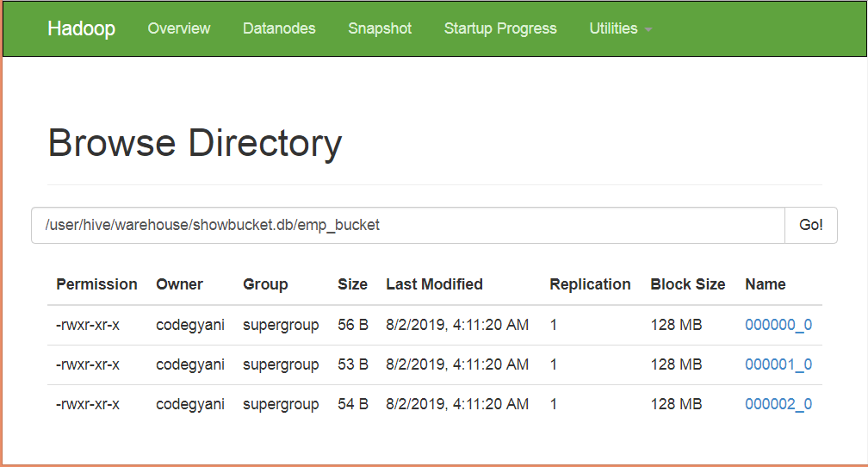Go to the Snapshot page

(x=380, y=28)
